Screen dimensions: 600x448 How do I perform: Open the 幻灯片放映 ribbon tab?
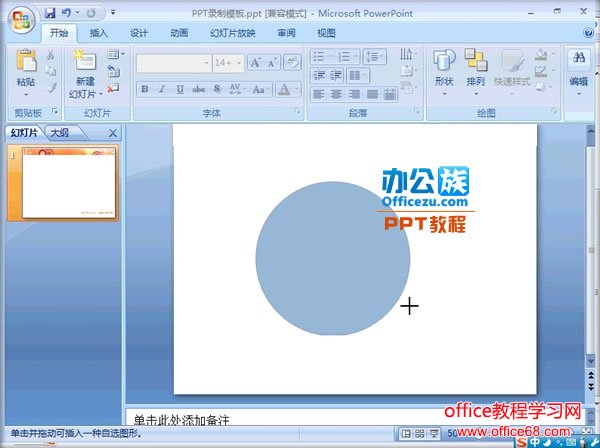coord(233,33)
